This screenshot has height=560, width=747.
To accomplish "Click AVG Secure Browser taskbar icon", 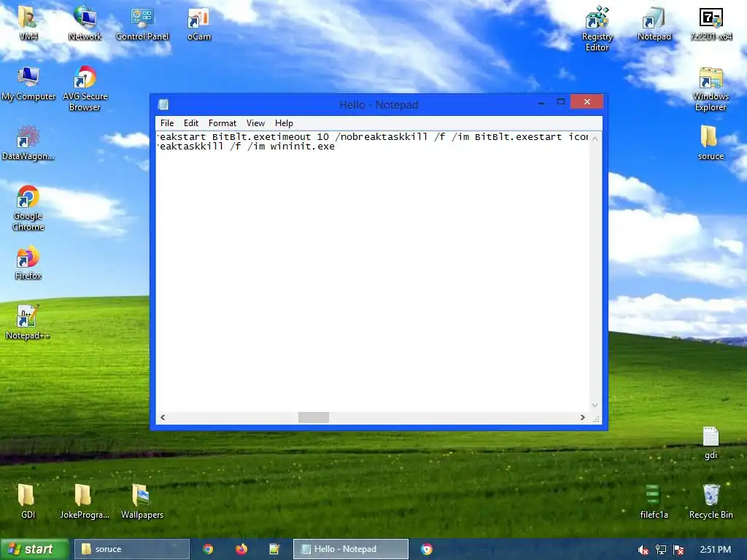I will tap(427, 549).
